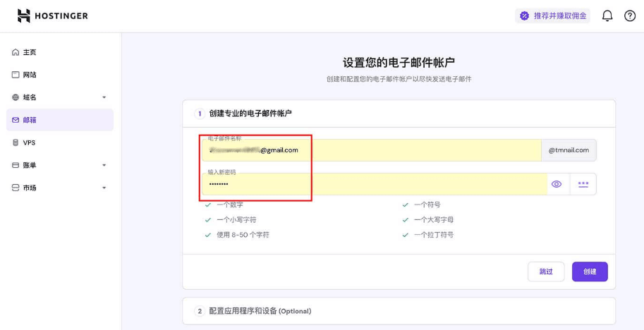Click the 推荐并赚取佣金 referral button
This screenshot has height=330, width=644.
[552, 16]
